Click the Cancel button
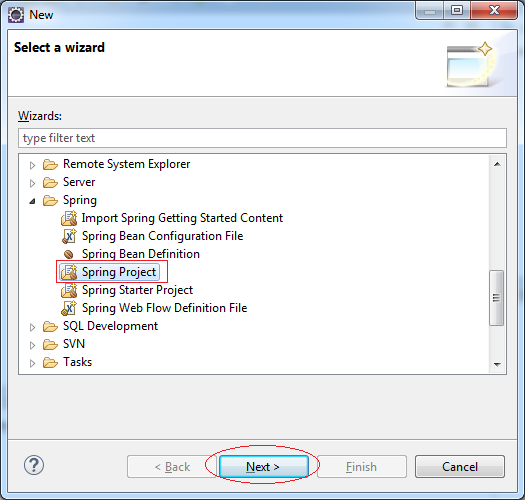 tap(460, 466)
